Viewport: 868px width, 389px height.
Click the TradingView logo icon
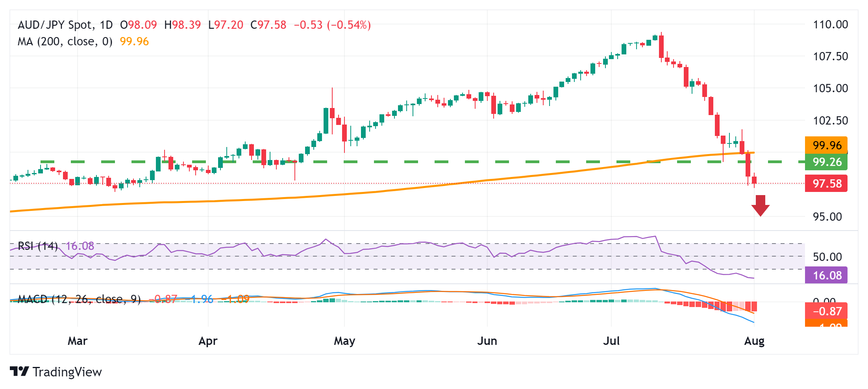click(x=19, y=371)
